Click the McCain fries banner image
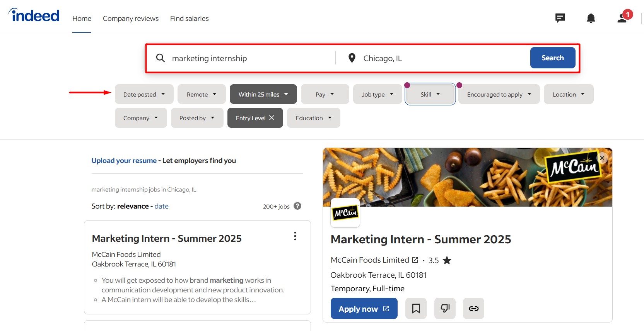 point(467,177)
